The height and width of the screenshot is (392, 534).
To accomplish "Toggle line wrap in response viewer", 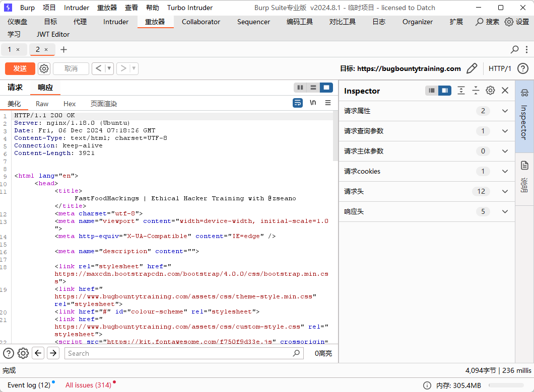I will coord(298,103).
